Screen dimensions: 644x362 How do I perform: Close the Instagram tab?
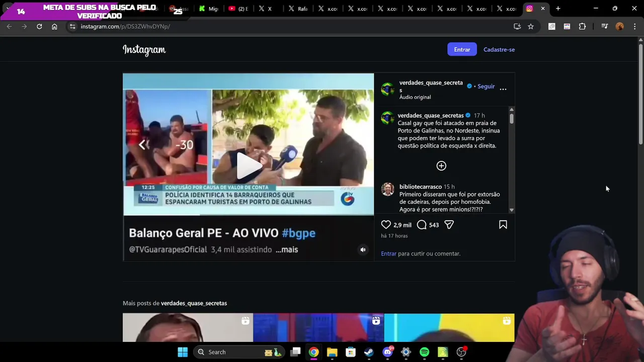tap(543, 9)
